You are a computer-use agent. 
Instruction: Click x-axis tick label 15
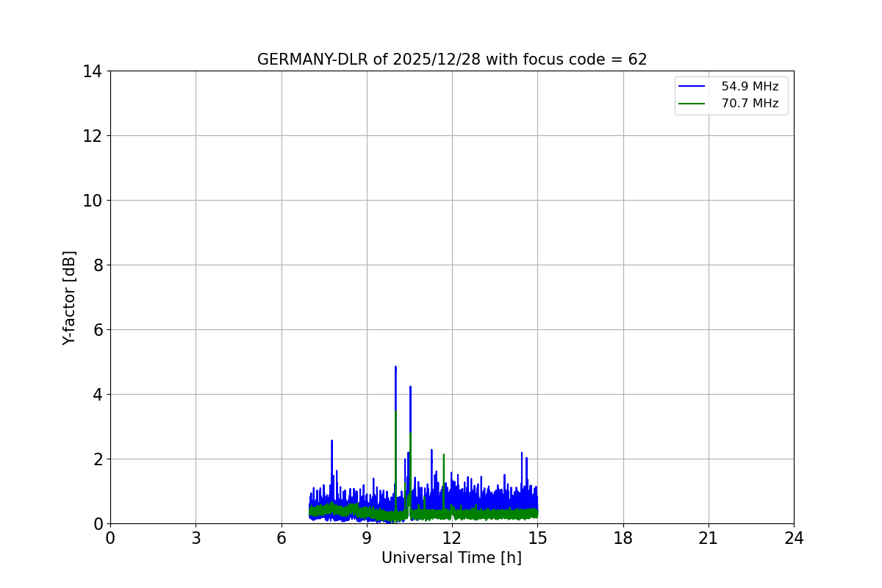tap(537, 538)
